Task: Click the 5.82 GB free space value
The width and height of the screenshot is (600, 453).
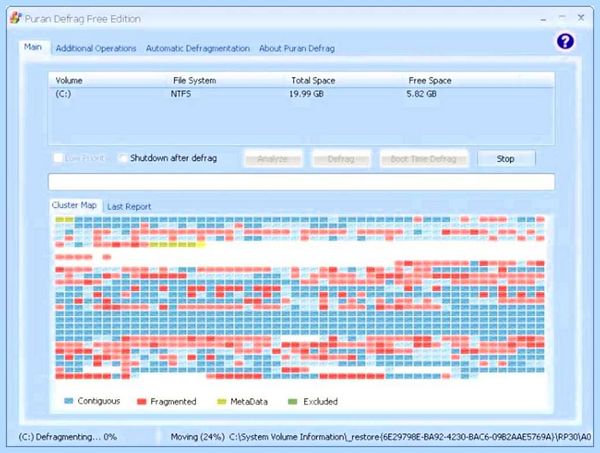Action: (421, 94)
